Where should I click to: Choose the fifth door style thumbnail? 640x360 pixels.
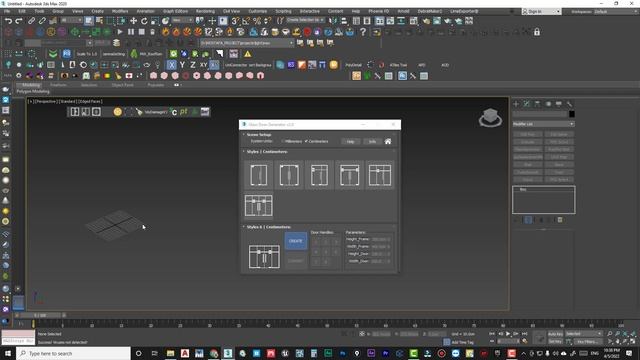[x=380, y=175]
